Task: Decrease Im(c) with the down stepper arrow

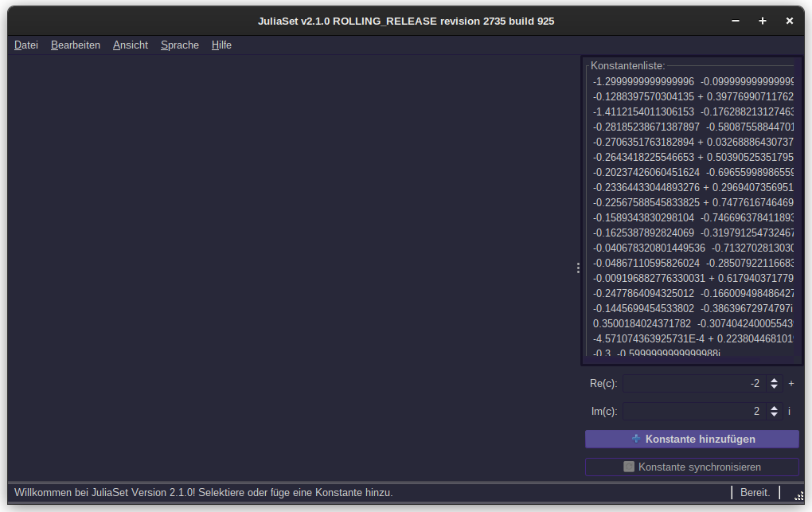Action: point(773,415)
